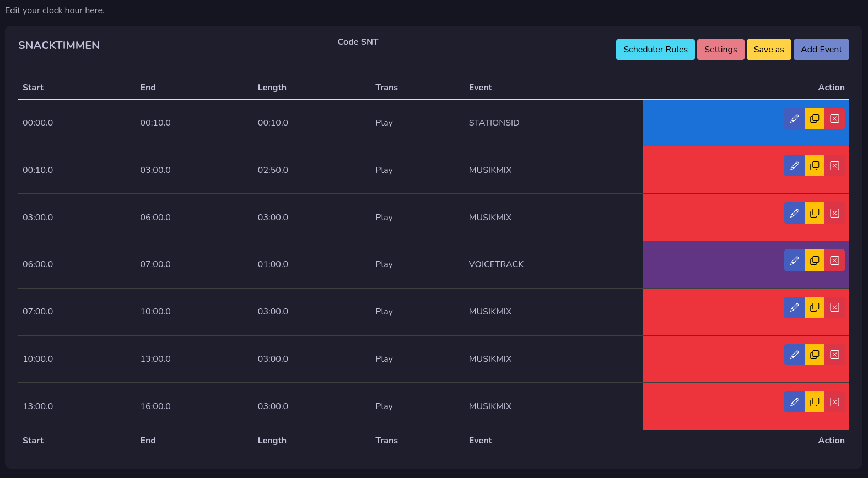Click the 06:00.0 start time cell
This screenshot has height=478, width=868.
click(38, 264)
